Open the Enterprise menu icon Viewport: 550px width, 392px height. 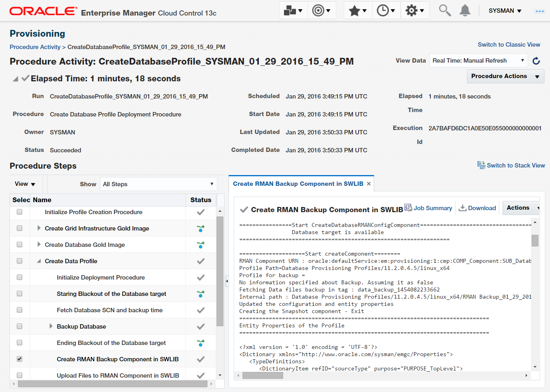point(293,10)
